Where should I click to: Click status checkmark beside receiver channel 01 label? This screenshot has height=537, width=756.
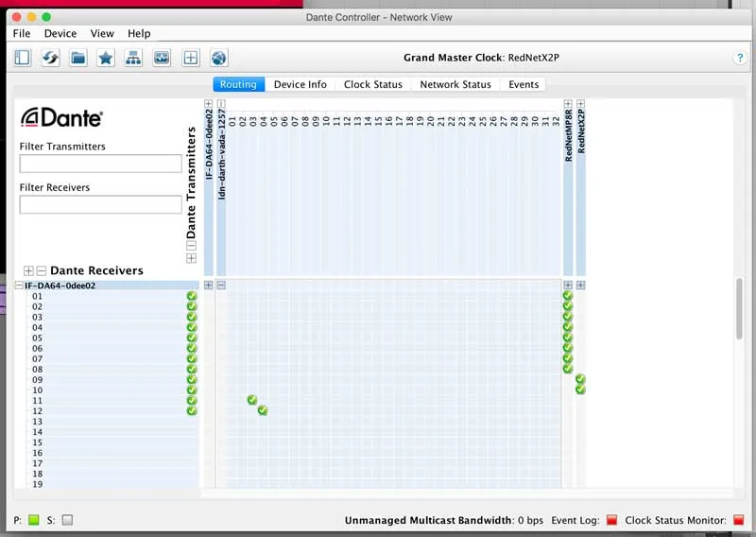[192, 296]
